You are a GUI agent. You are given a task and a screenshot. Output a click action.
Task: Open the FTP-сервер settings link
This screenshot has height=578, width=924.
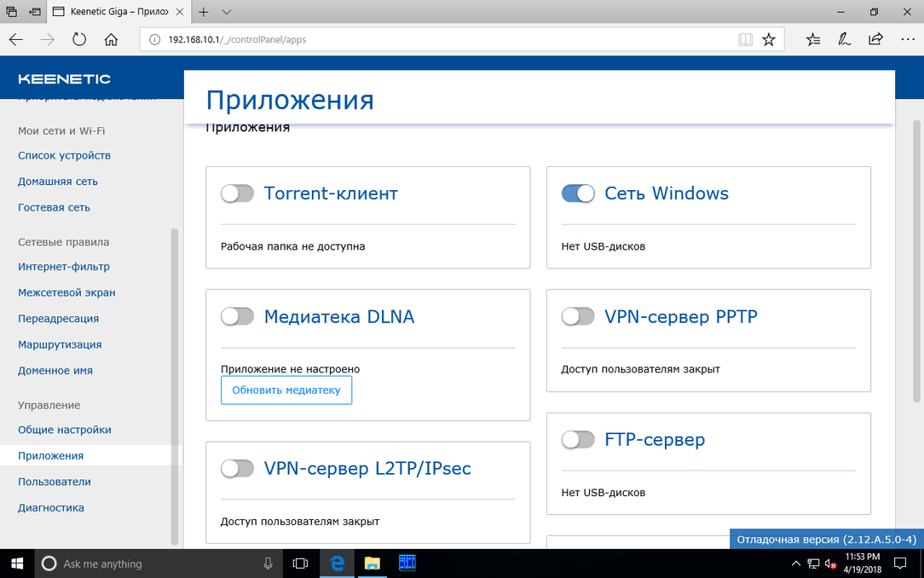pyautogui.click(x=655, y=440)
